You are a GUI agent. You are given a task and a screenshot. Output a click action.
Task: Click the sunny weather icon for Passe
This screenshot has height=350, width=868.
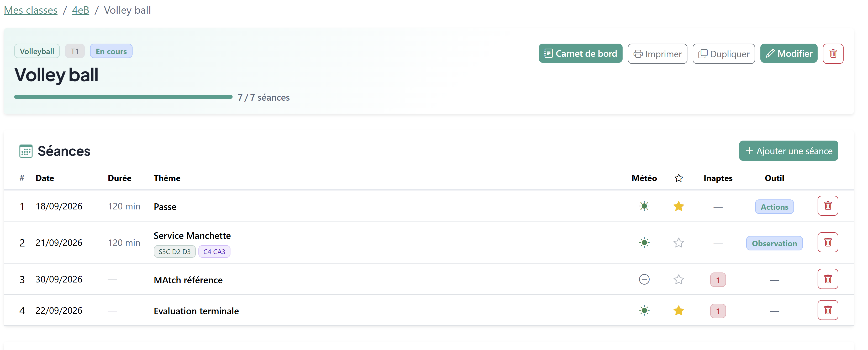point(644,206)
